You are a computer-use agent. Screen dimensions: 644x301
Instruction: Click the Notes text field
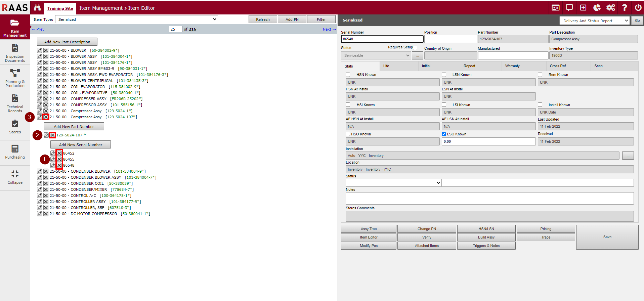tap(489, 198)
